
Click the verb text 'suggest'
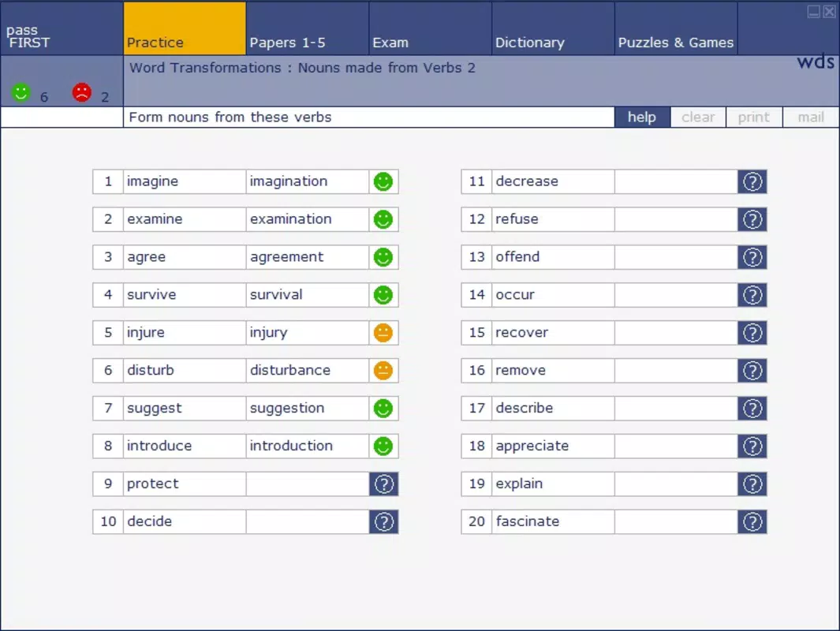(155, 409)
